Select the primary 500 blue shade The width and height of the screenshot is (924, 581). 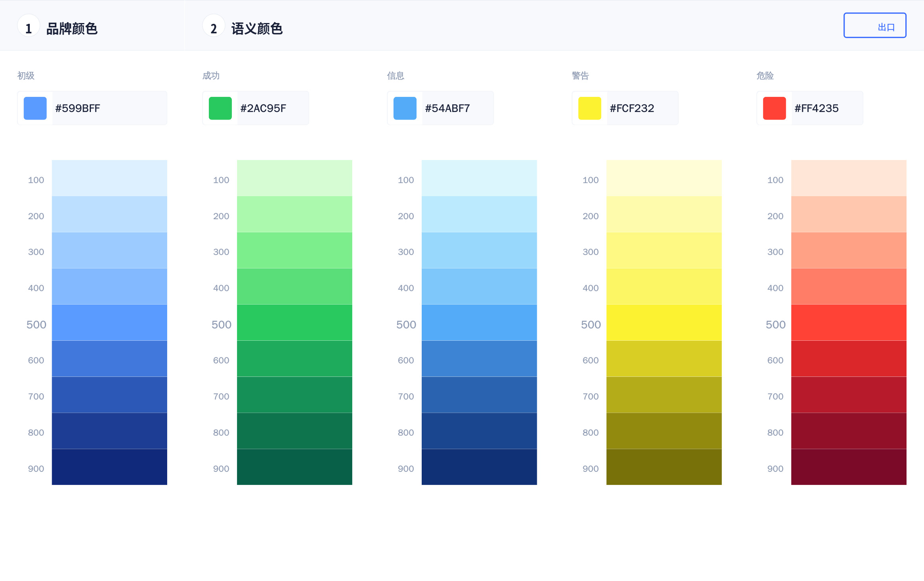(109, 322)
